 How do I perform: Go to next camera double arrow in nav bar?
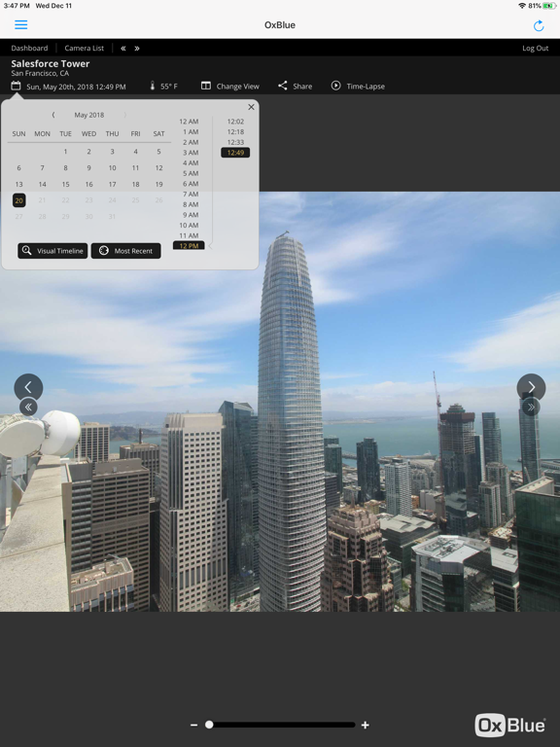(137, 48)
